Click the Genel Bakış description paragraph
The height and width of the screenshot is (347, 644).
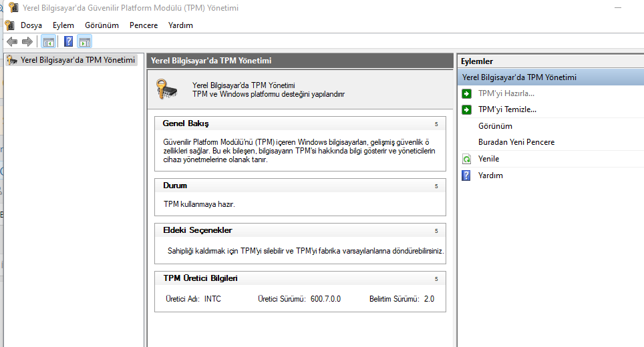[299, 151]
